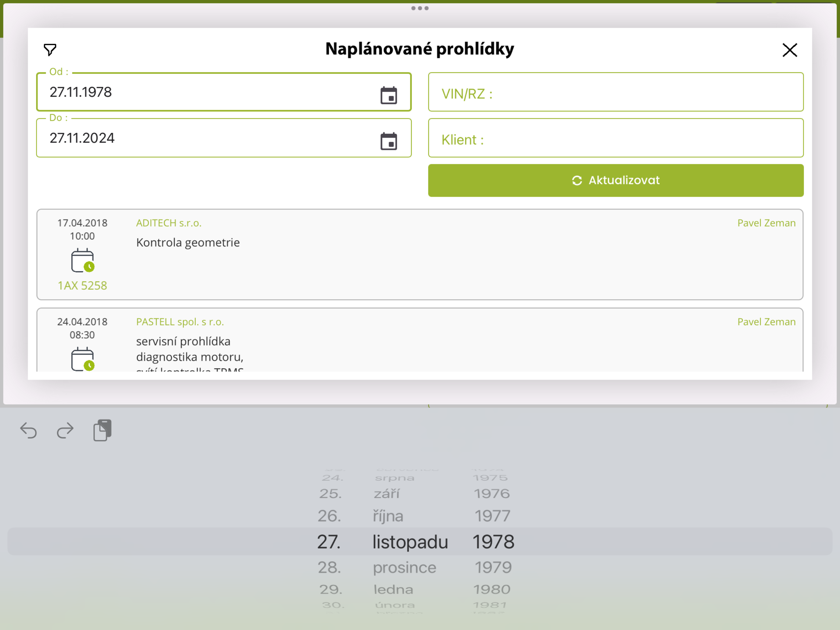Pick day 25. in date wheel

330,494
